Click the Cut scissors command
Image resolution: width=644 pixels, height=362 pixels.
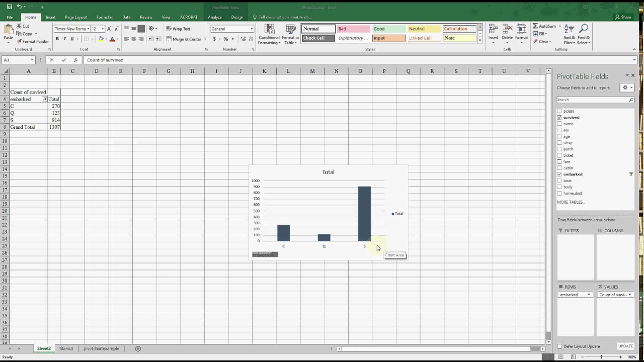[x=23, y=26]
